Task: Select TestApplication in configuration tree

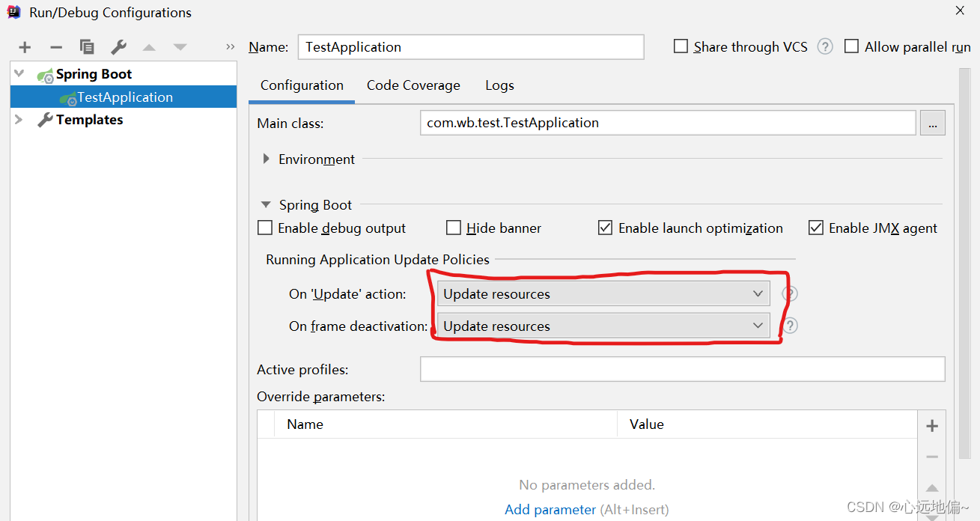Action: pyautogui.click(x=124, y=97)
